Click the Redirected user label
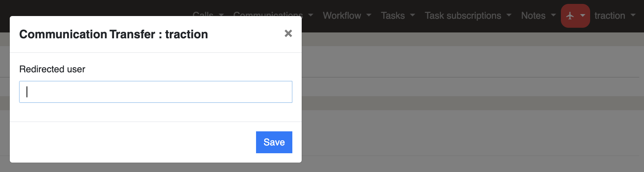644x172 pixels. click(x=52, y=69)
